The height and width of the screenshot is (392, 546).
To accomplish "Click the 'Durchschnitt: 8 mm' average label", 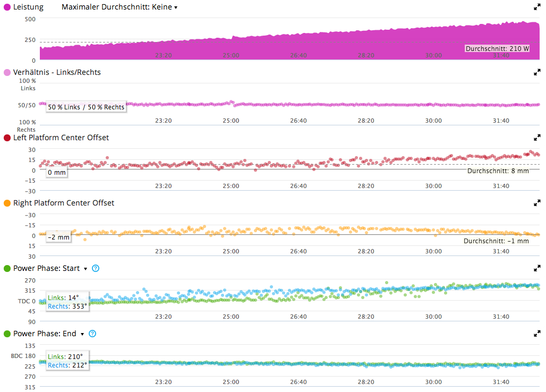I will [x=498, y=171].
